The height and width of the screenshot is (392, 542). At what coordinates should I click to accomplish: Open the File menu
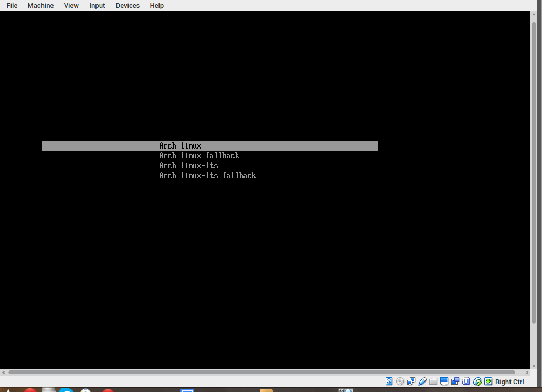pyautogui.click(x=12, y=6)
